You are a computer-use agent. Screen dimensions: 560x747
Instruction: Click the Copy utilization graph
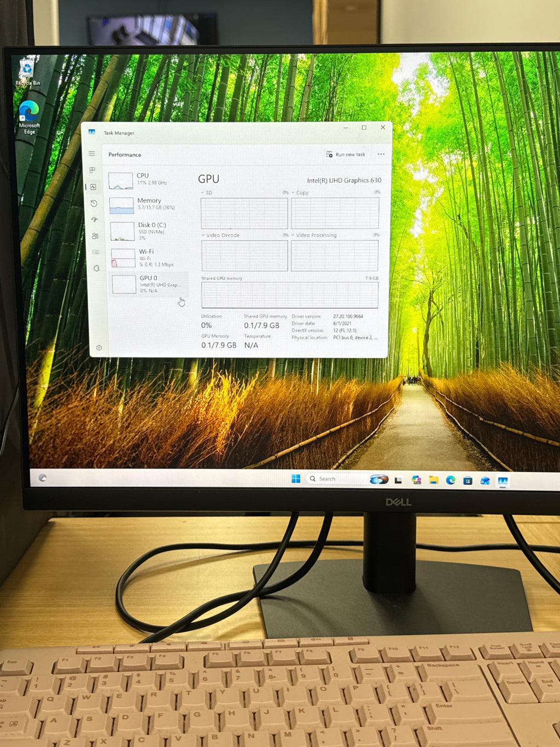tap(335, 212)
